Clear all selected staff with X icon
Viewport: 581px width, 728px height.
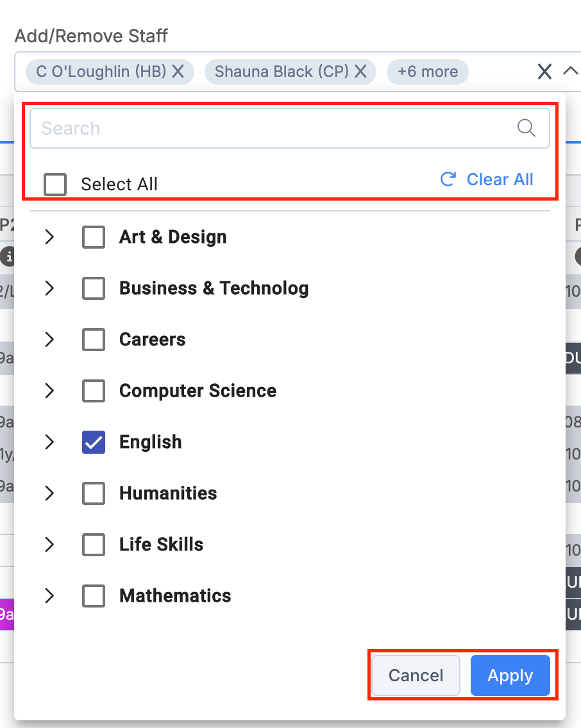(x=544, y=71)
